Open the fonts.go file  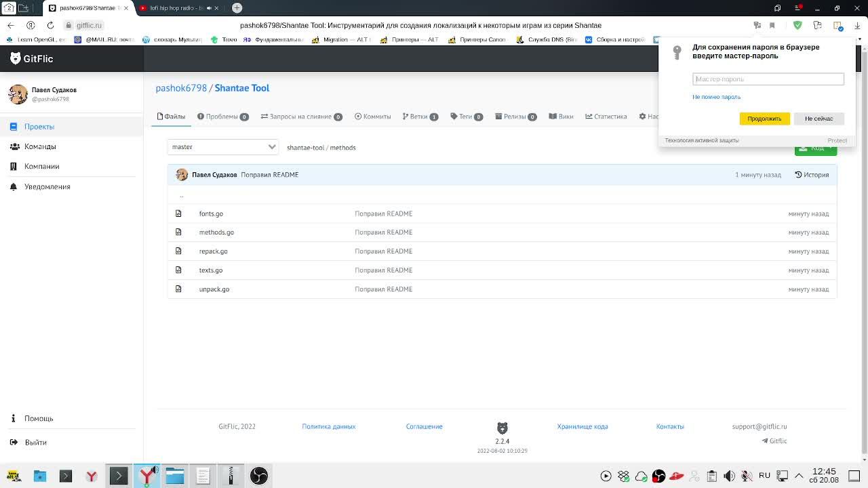(211, 213)
